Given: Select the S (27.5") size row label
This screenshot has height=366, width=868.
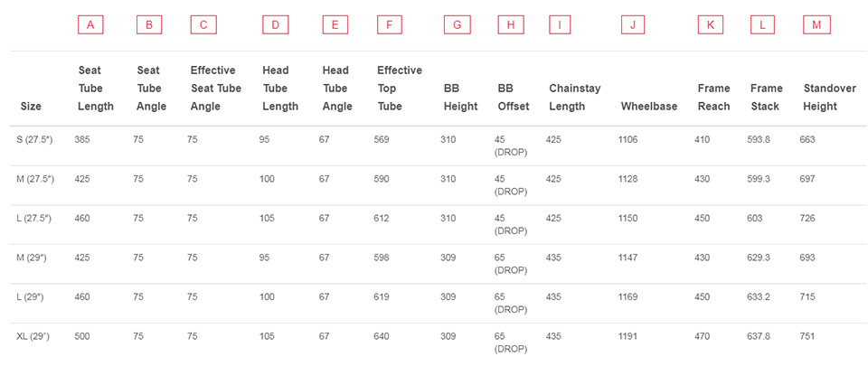Looking at the screenshot, I should pyautogui.click(x=34, y=140).
